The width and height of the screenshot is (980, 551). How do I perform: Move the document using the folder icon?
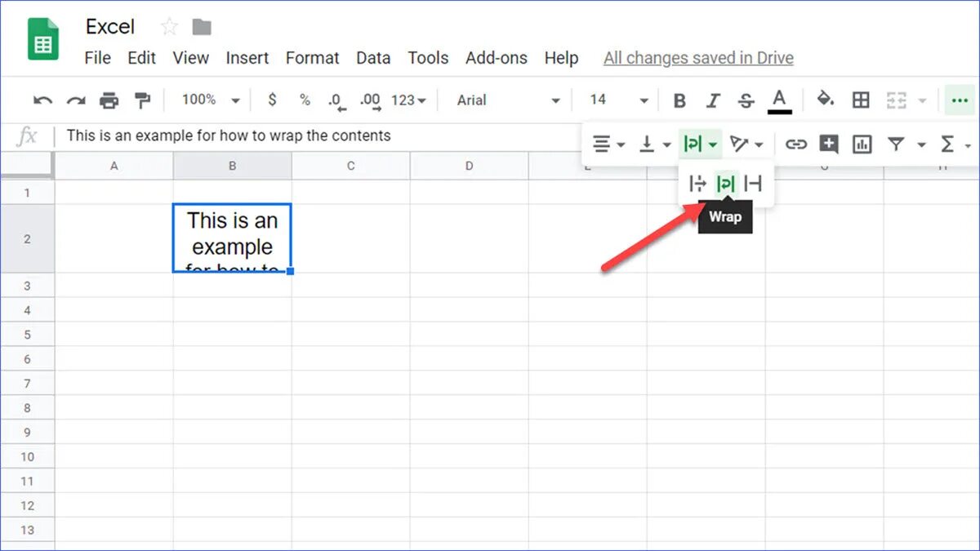click(x=202, y=27)
